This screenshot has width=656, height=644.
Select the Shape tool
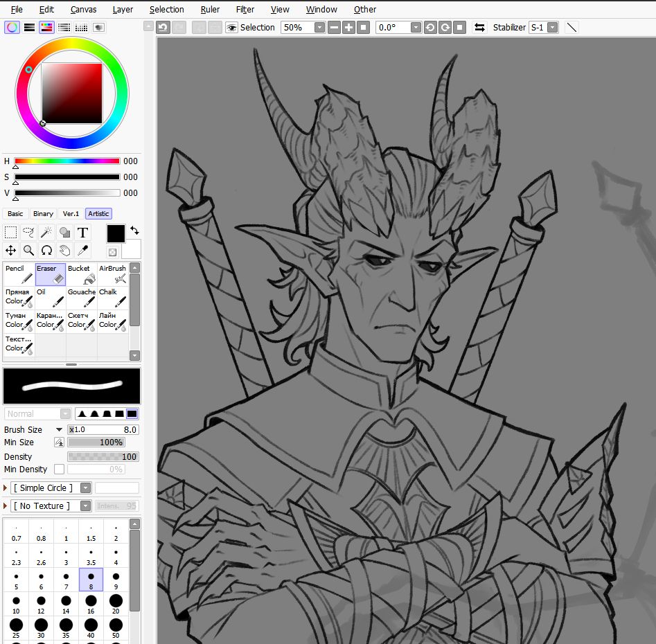click(x=65, y=232)
